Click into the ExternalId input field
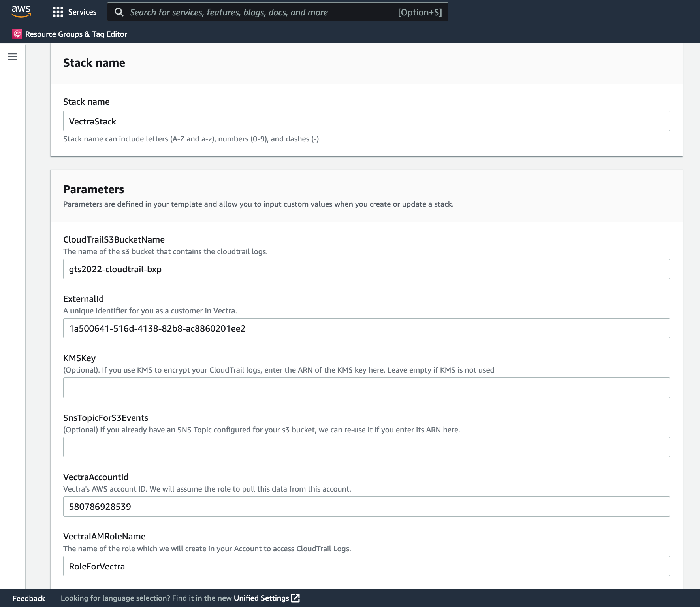Viewport: 700px width, 607px height. point(366,328)
